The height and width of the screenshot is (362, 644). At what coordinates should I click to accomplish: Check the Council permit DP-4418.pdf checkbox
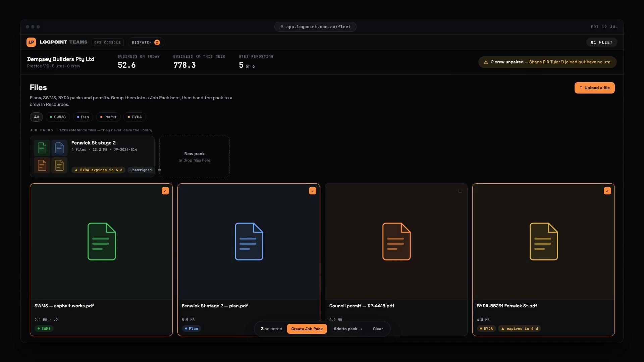pyautogui.click(x=460, y=191)
